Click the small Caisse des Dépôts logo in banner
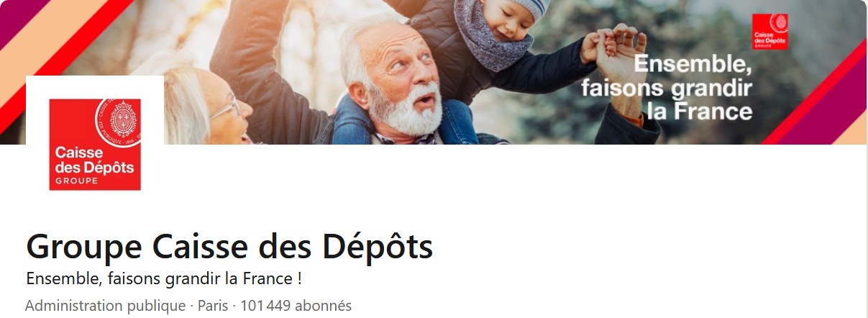 [769, 32]
